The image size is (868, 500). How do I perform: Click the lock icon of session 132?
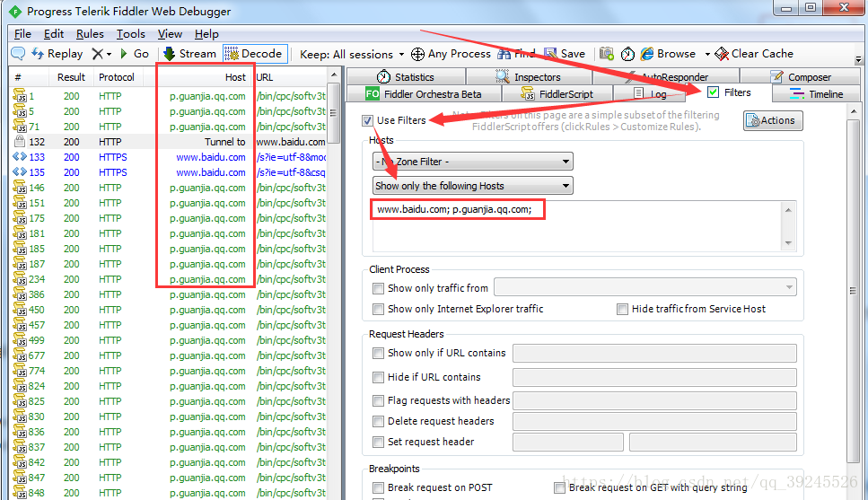20,141
